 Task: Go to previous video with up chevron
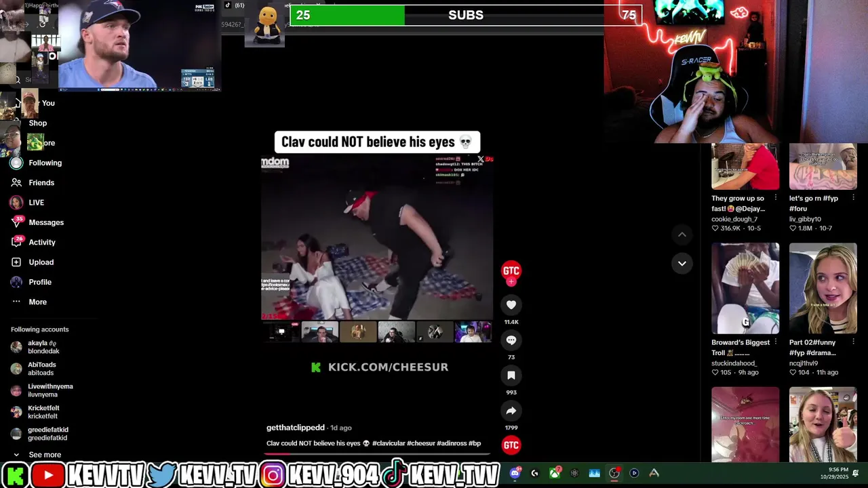[682, 235]
